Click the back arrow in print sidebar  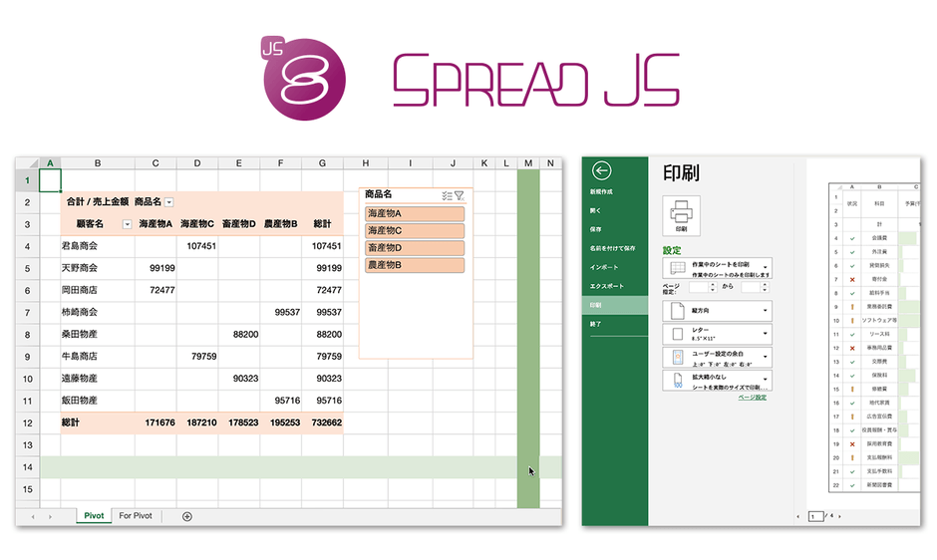[x=600, y=171]
